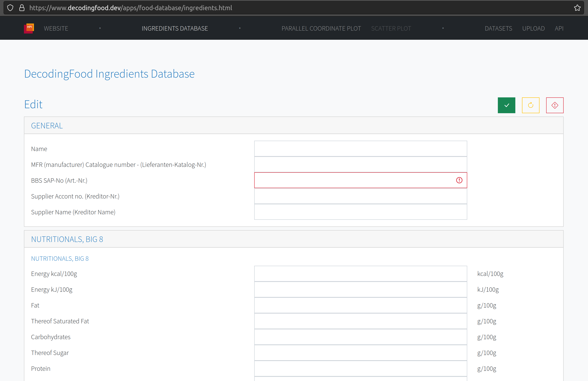The width and height of the screenshot is (588, 381).
Task: Click the padlock icon in address bar
Action: (x=22, y=8)
